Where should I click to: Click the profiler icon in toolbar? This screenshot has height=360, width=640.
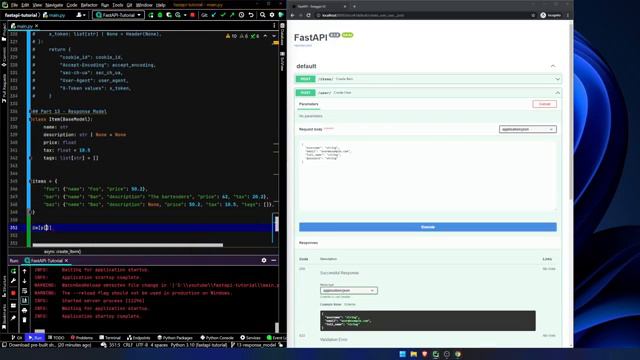178,15
